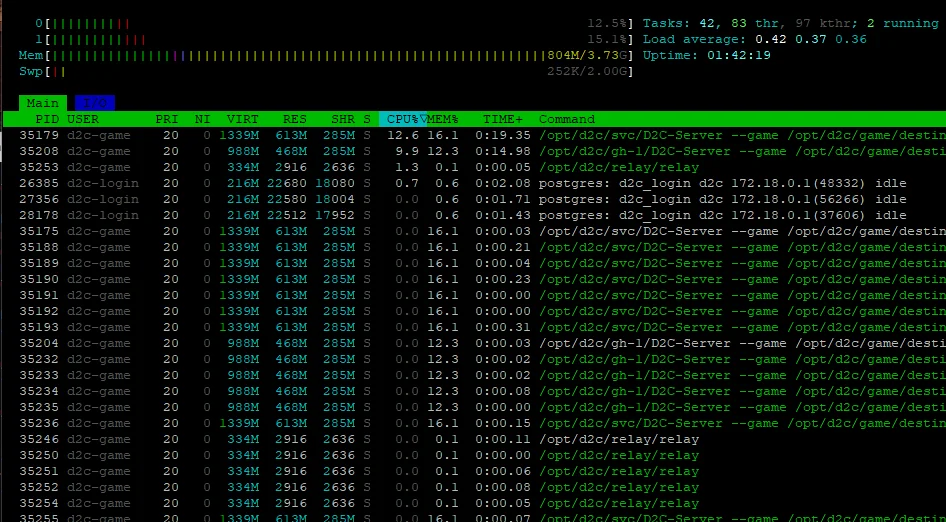This screenshot has width=946, height=522.
Task: Select relay thread row PID 35250
Action: (473, 455)
